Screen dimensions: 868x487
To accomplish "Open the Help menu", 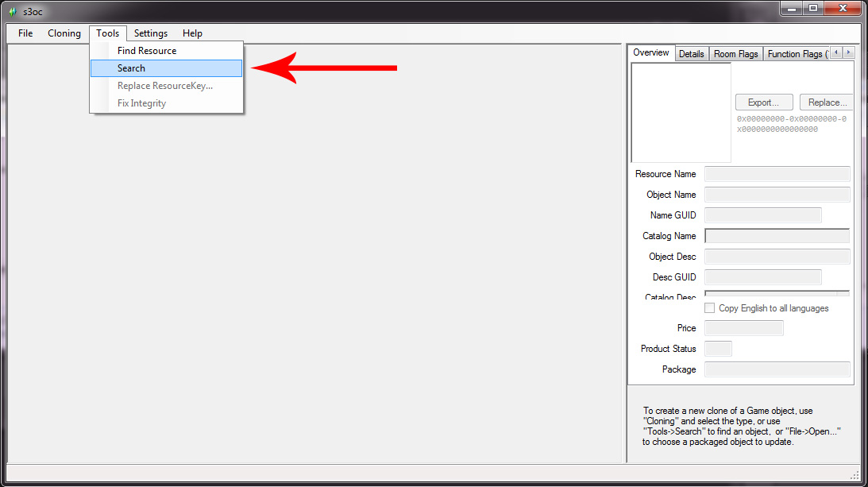I will click(192, 33).
